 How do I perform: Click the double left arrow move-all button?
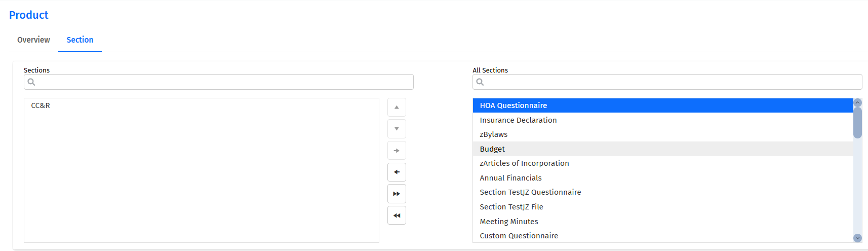point(397,216)
